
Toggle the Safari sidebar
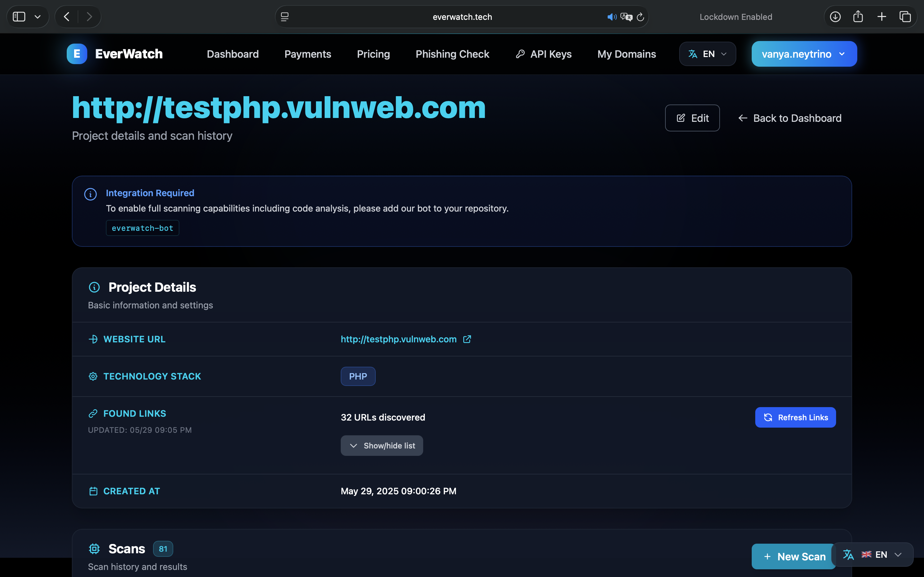click(19, 17)
